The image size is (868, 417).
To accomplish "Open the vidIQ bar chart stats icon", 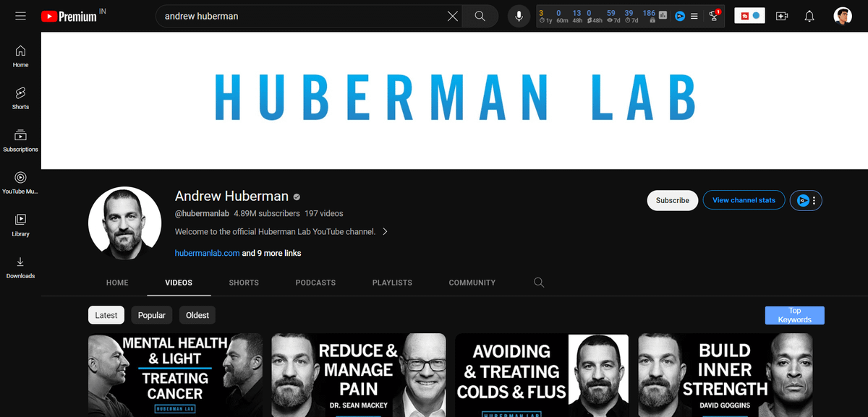I will pos(663,15).
